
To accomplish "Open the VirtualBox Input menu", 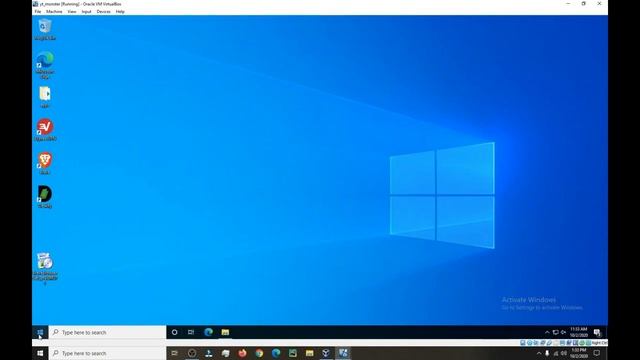I will (x=86, y=11).
